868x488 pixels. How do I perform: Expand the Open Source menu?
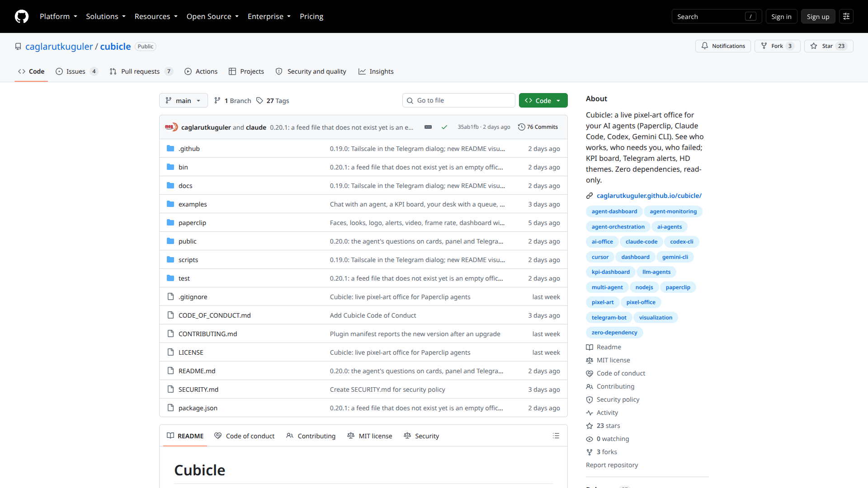click(212, 16)
